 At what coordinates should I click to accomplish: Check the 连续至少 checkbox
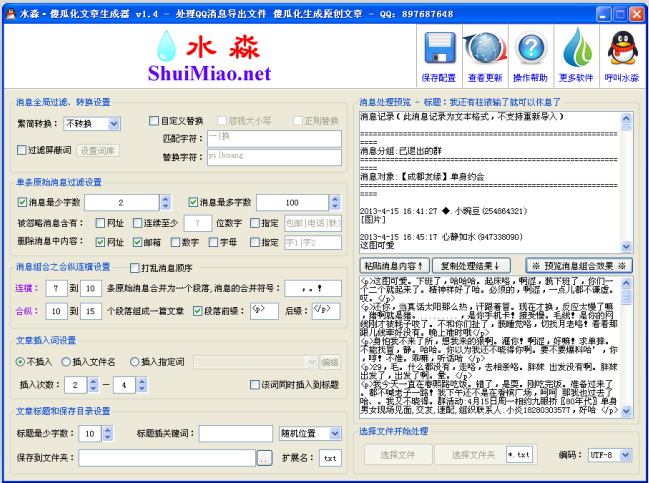(x=137, y=223)
